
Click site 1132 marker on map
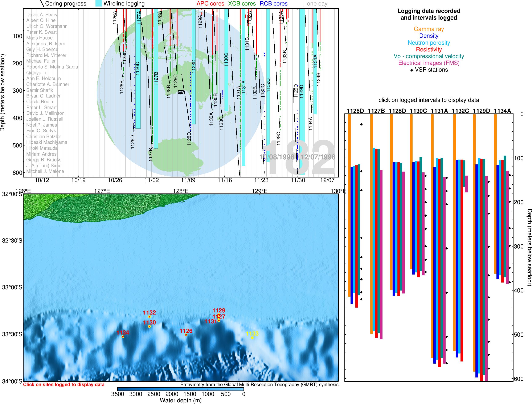tap(149, 317)
